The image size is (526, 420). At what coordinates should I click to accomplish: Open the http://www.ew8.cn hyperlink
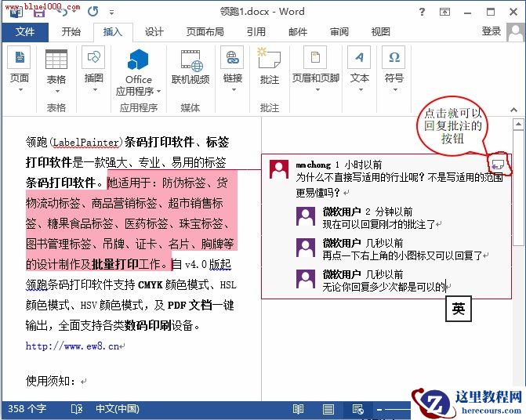pyautogui.click(x=72, y=346)
